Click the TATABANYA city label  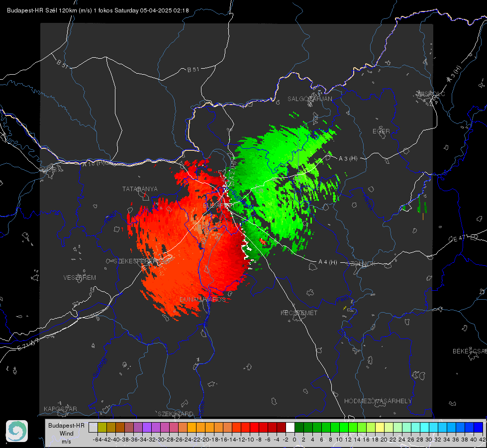[140, 189]
